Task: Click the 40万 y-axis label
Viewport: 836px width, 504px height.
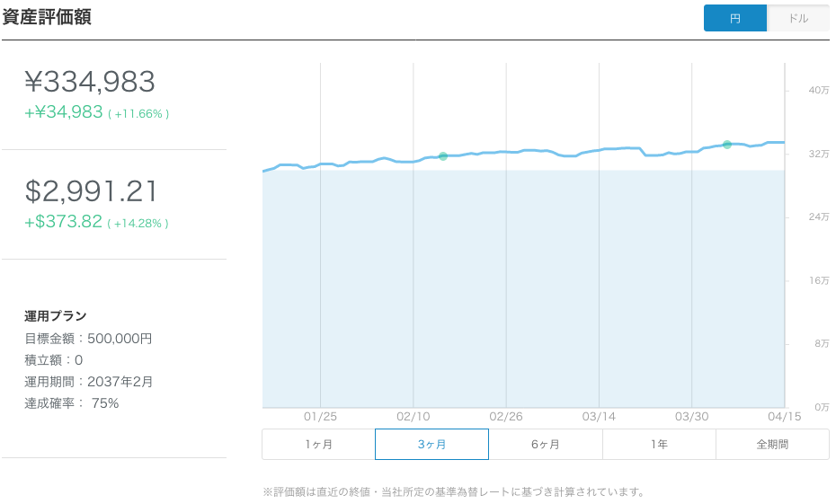Action: (x=819, y=90)
